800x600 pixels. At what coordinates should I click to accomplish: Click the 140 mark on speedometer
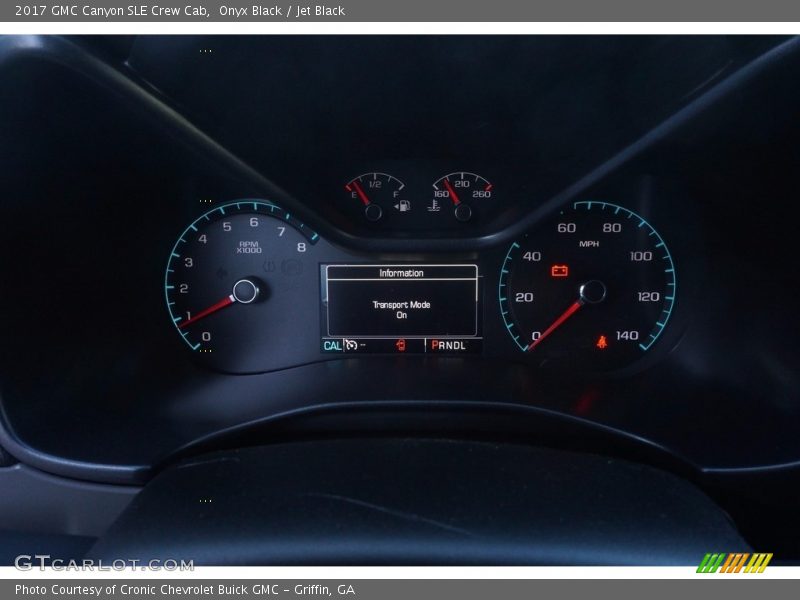click(627, 335)
